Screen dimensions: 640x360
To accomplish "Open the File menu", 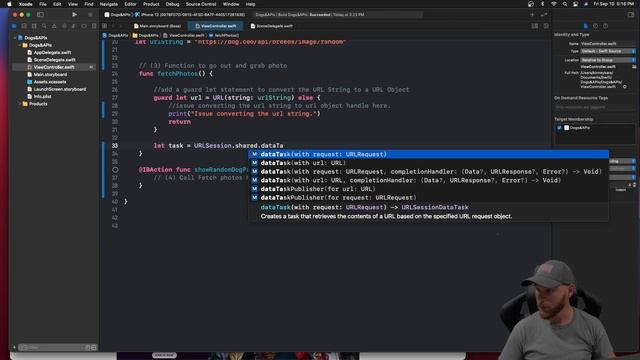I will click(x=42, y=4).
